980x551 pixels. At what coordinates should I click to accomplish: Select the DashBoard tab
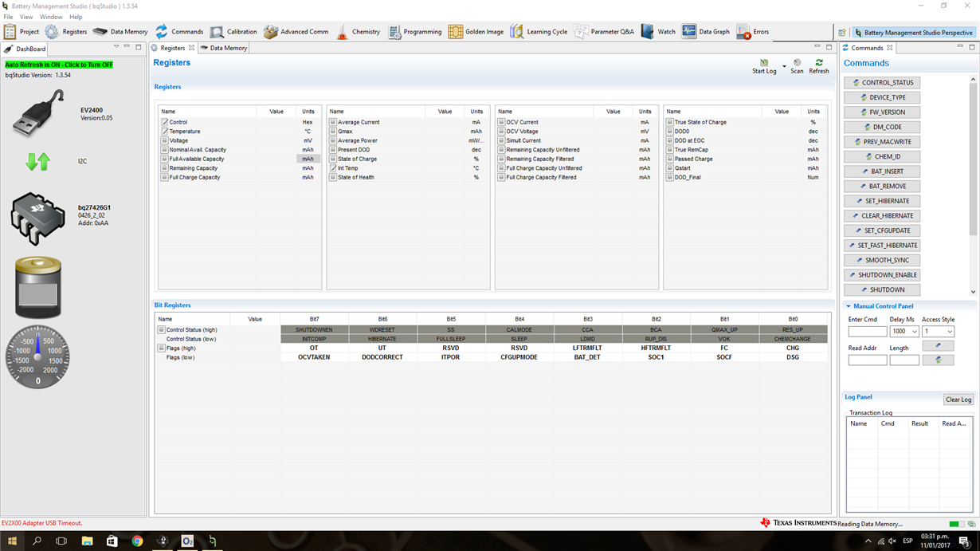(x=26, y=49)
